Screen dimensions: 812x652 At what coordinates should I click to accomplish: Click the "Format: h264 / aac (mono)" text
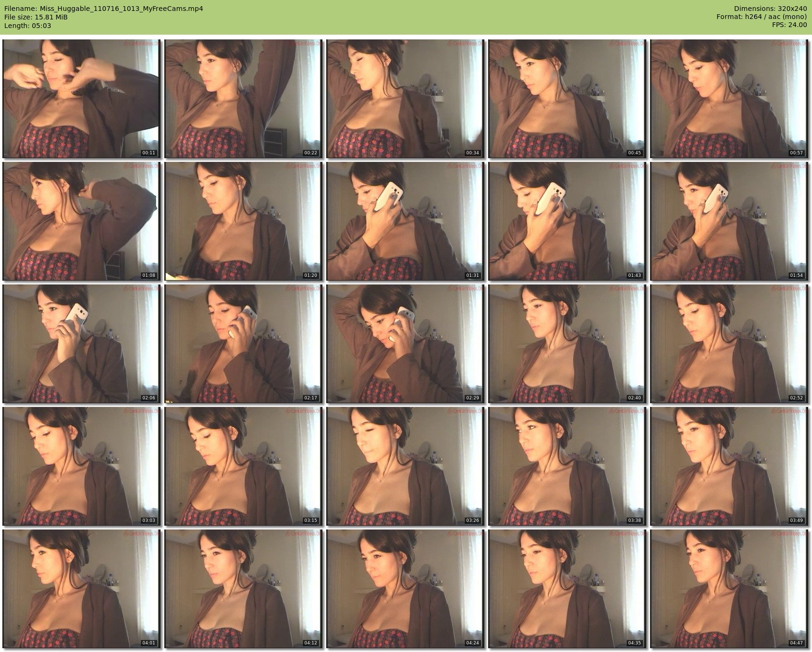[x=762, y=17]
